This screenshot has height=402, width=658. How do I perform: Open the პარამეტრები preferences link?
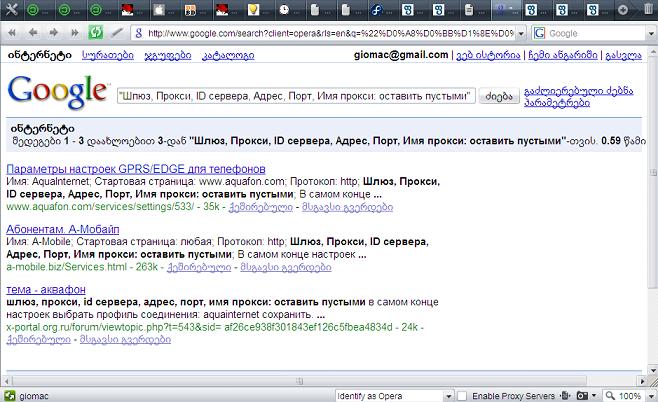557,103
